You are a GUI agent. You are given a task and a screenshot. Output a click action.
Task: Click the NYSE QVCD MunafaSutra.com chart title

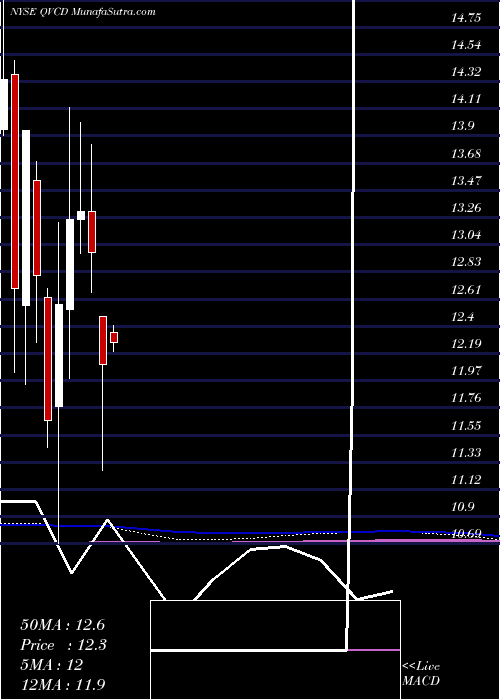(x=83, y=12)
